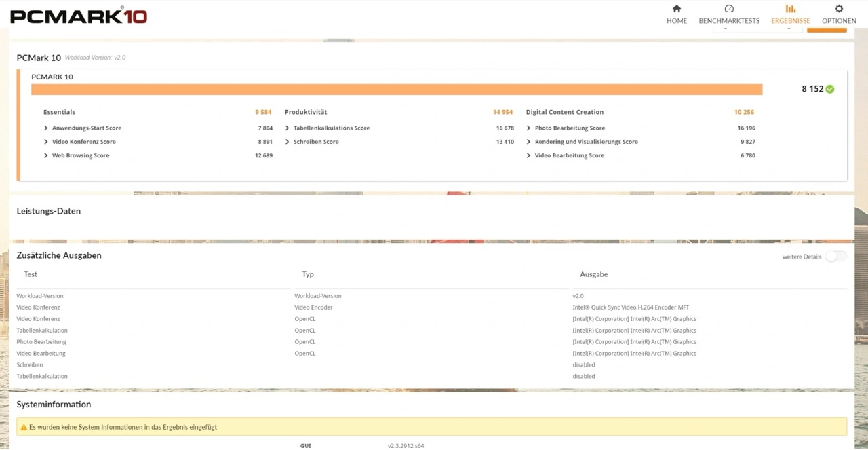Screen dimensions: 868x450
Task: Click the Optionen gear icon
Action: point(839,9)
